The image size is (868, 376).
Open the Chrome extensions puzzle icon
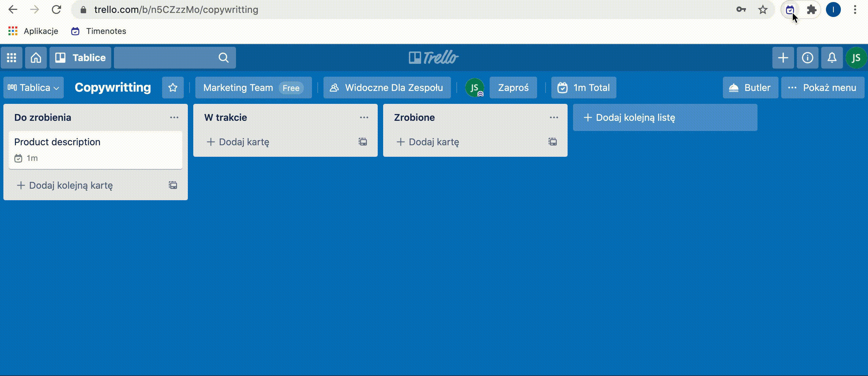click(x=811, y=10)
